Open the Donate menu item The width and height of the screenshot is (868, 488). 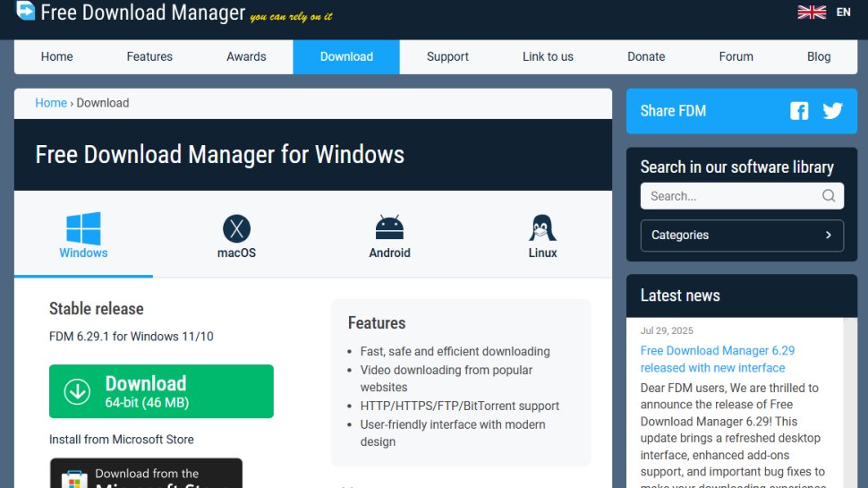pos(646,56)
